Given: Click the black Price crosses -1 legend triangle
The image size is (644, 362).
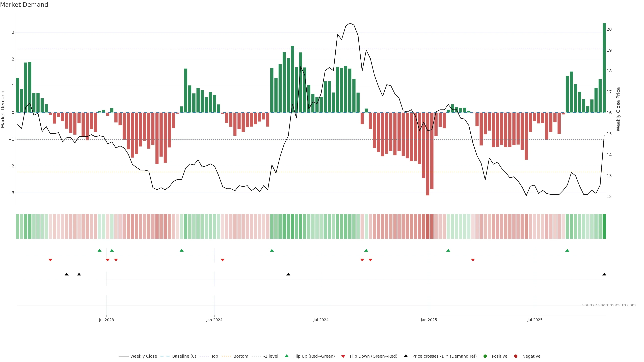Looking at the screenshot, I should [x=406, y=356].
